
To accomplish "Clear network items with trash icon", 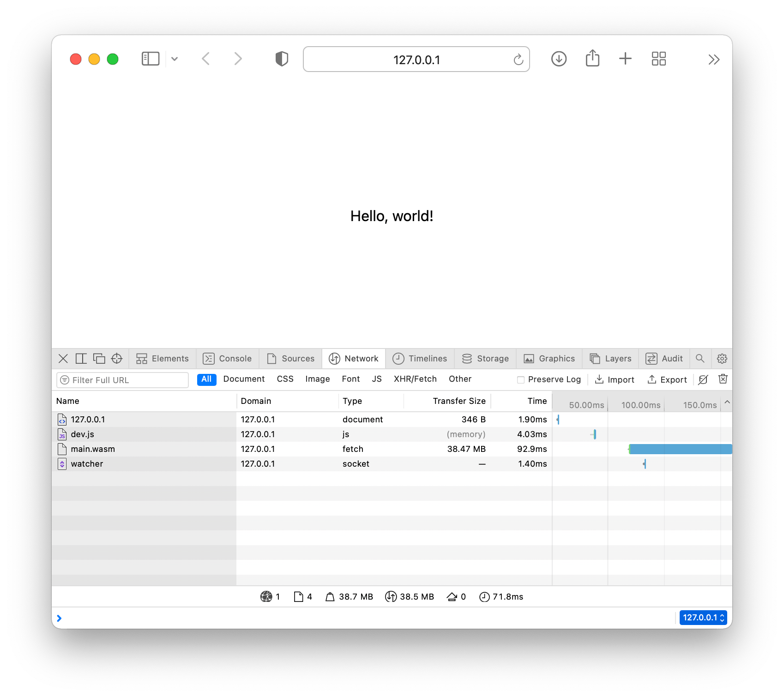I will (x=723, y=379).
